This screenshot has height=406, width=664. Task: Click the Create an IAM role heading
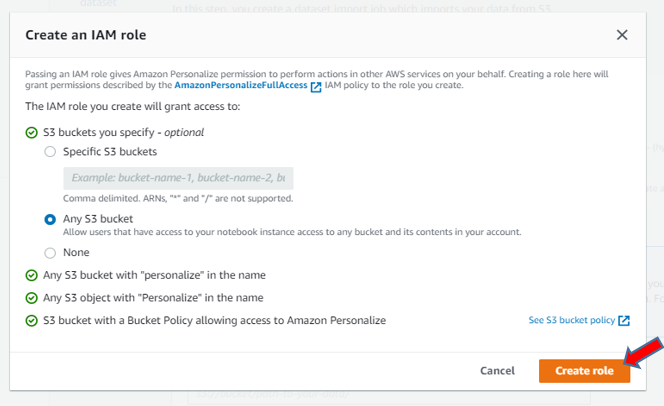(86, 35)
